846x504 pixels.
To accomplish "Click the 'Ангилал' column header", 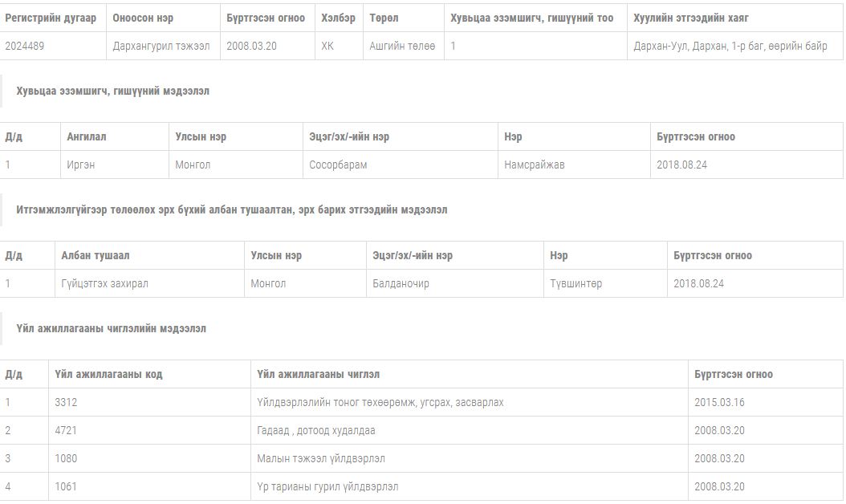I will 87,136.
